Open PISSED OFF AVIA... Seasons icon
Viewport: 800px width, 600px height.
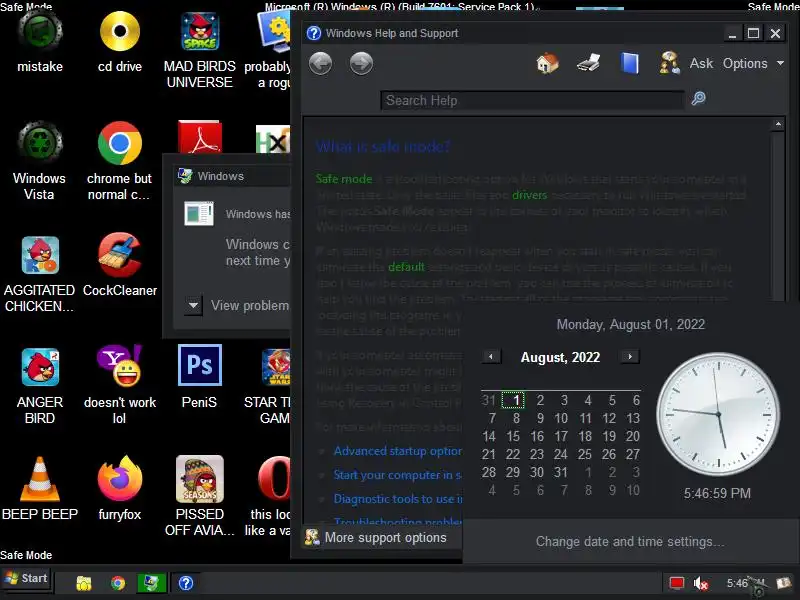(x=199, y=496)
